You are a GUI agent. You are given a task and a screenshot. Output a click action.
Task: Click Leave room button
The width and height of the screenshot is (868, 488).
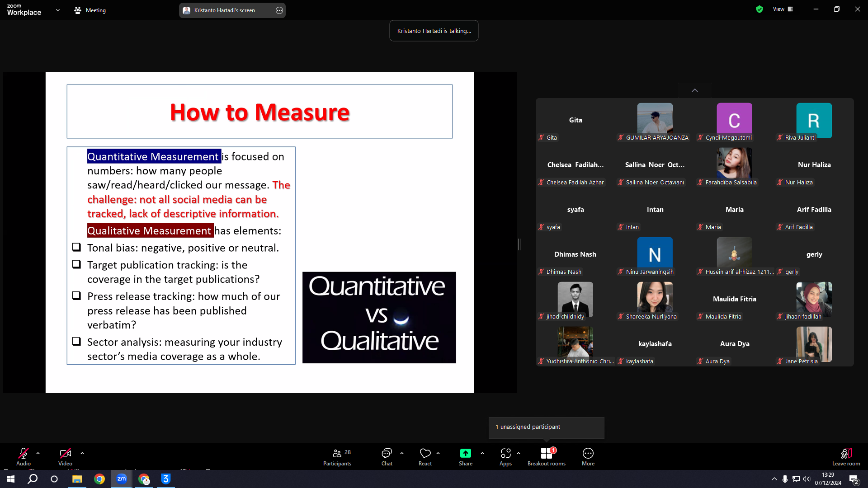click(846, 457)
